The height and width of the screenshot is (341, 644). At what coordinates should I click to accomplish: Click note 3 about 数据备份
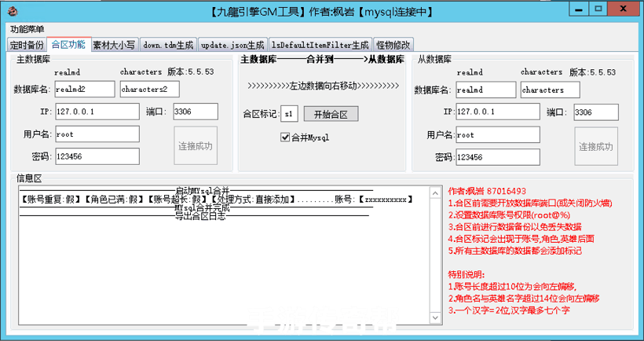[x=514, y=227]
